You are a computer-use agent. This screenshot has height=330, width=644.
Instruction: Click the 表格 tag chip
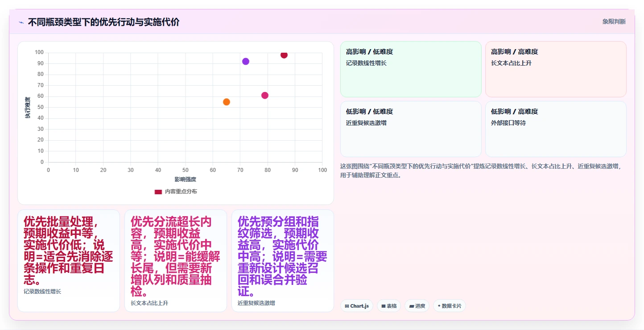pyautogui.click(x=389, y=306)
